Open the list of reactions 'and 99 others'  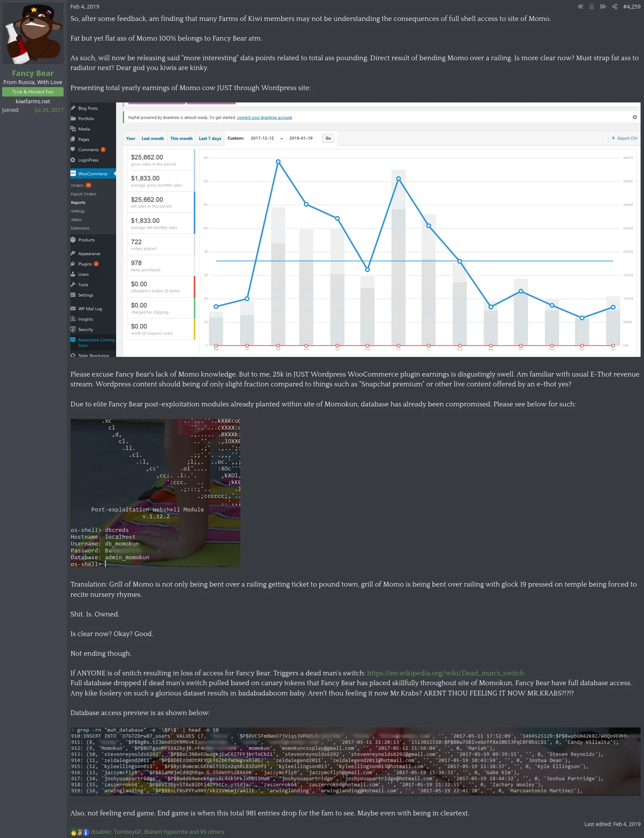[x=157, y=832]
